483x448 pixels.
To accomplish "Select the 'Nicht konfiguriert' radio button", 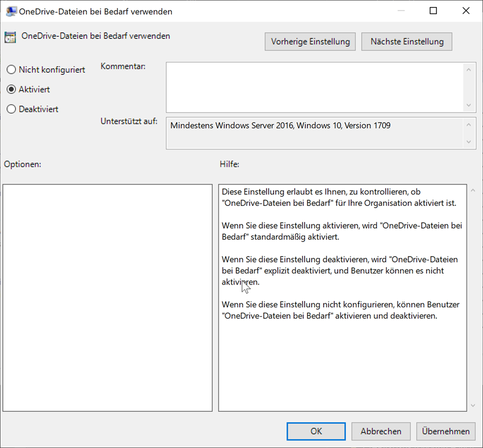I will [x=11, y=70].
